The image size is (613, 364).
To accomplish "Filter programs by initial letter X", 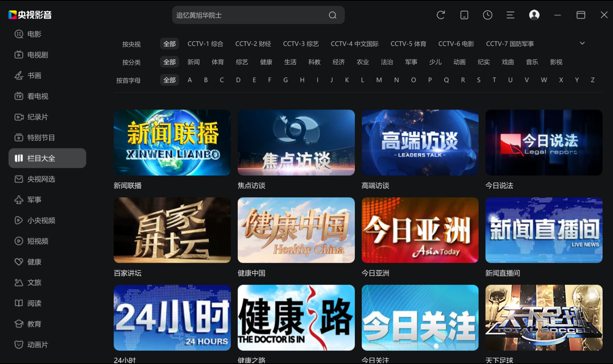I will point(561,80).
